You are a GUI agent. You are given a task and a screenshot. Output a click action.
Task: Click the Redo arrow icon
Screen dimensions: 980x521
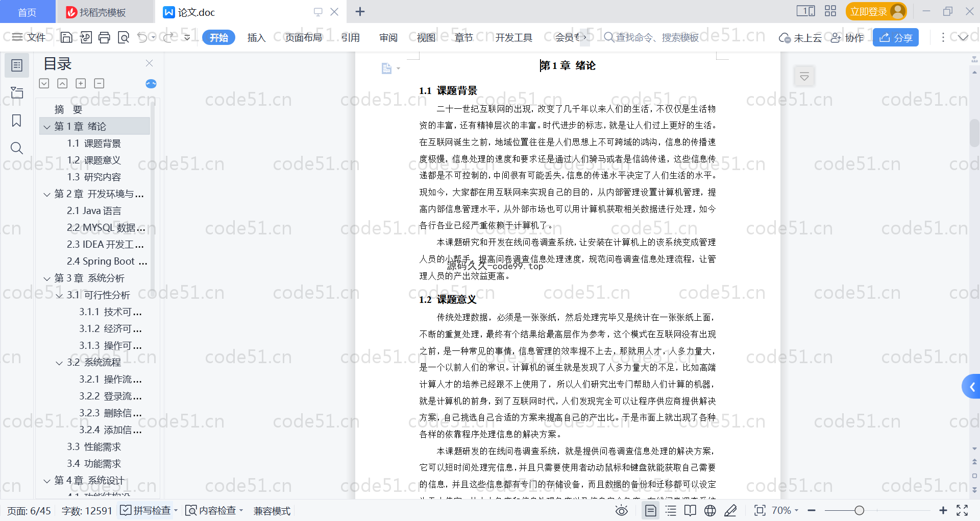point(168,37)
